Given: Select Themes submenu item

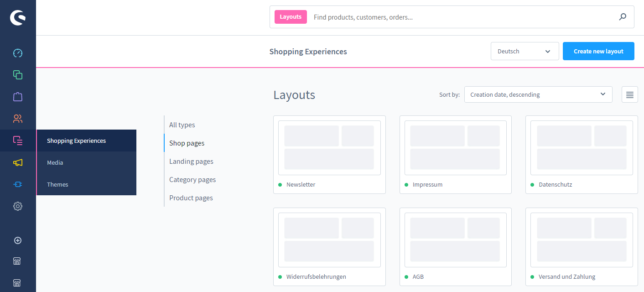Looking at the screenshot, I should click(86, 184).
